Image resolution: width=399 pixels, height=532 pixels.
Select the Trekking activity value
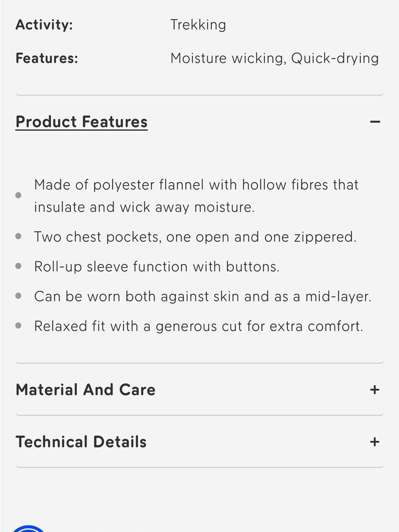pos(198,25)
